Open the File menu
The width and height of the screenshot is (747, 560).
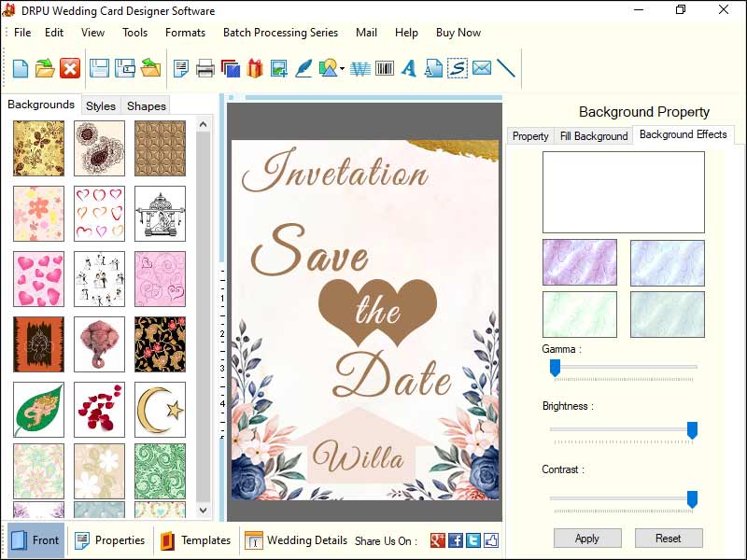[22, 33]
